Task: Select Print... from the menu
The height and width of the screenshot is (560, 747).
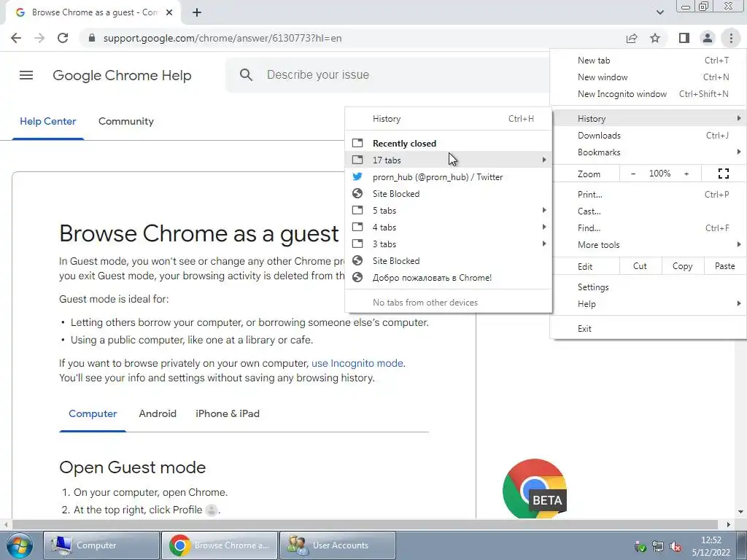Action: pyautogui.click(x=648, y=194)
